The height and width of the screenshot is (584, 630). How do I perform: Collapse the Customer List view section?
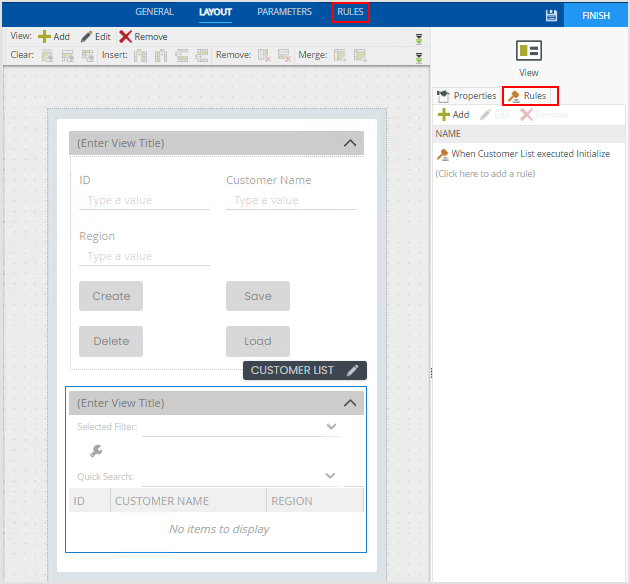click(349, 403)
